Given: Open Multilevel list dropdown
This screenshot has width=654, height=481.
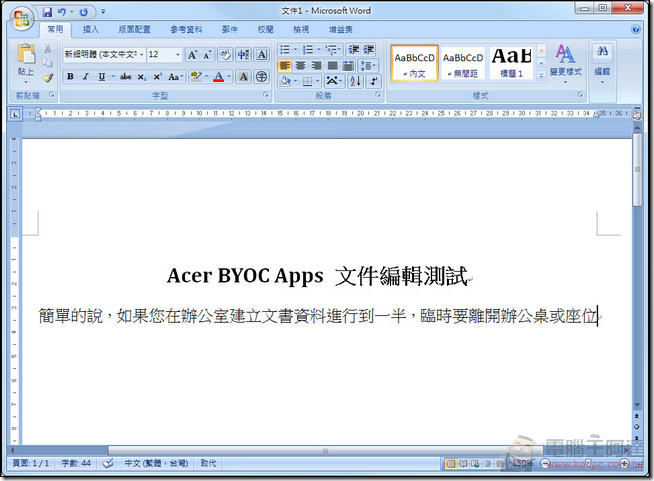Looking at the screenshot, I should coord(334,50).
